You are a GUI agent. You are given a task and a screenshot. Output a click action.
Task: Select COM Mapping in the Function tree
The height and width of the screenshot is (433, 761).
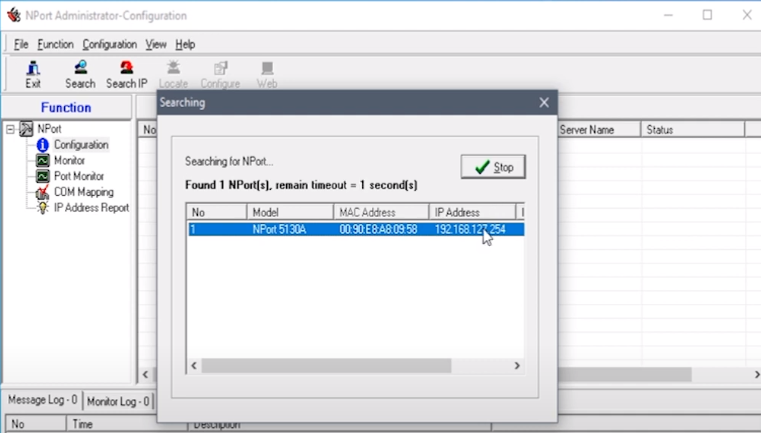click(83, 192)
